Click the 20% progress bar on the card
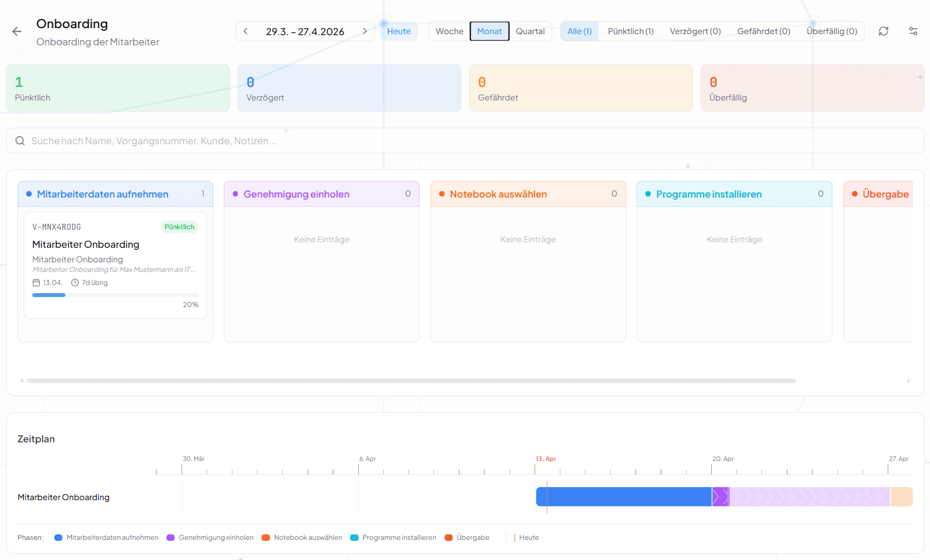 pyautogui.click(x=115, y=295)
